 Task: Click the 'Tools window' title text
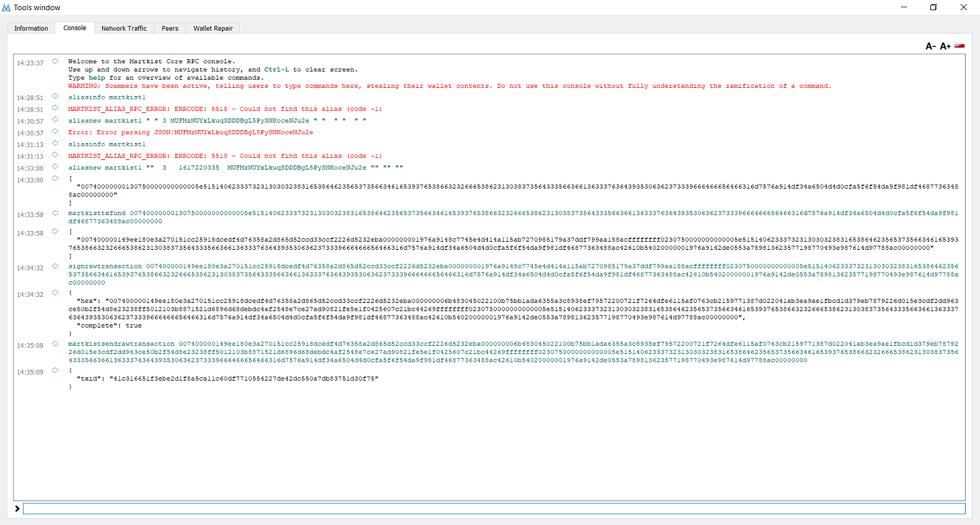coord(37,7)
